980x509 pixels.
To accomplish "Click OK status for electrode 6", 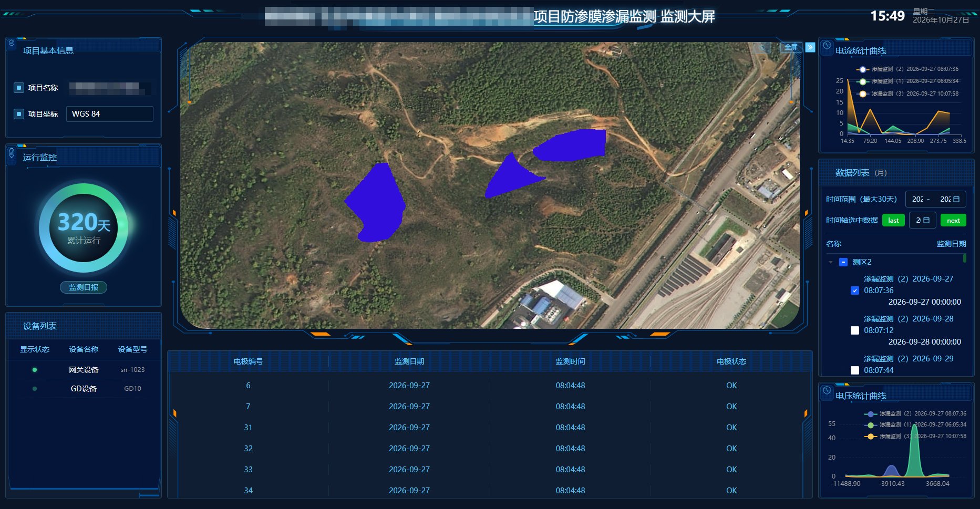I will click(731, 386).
